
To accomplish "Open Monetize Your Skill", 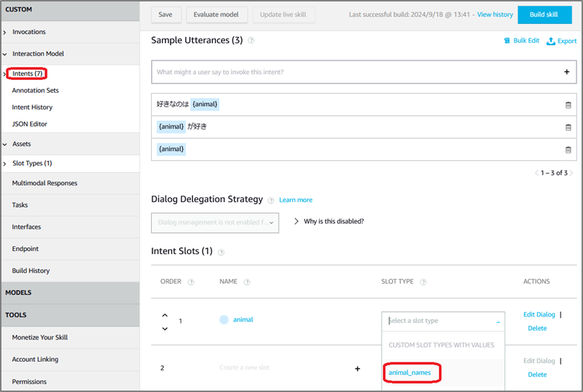I will point(40,337).
